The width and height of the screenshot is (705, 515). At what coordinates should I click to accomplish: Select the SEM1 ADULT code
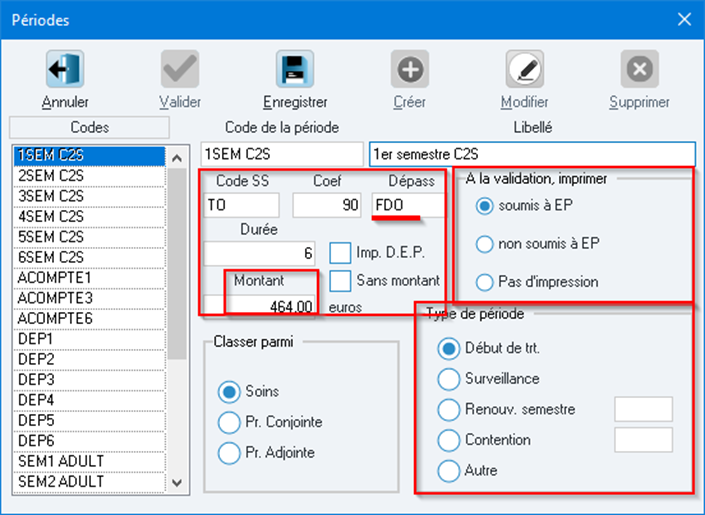(x=89, y=461)
